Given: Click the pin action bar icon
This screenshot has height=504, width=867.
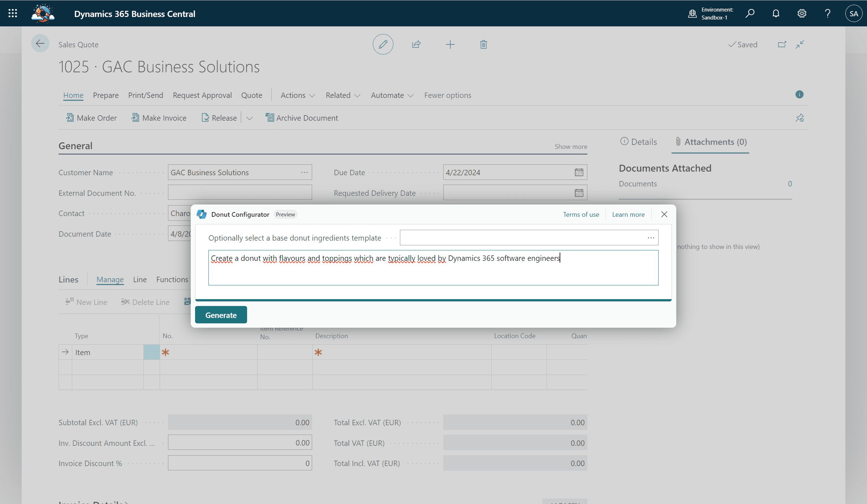Looking at the screenshot, I should [x=799, y=118].
